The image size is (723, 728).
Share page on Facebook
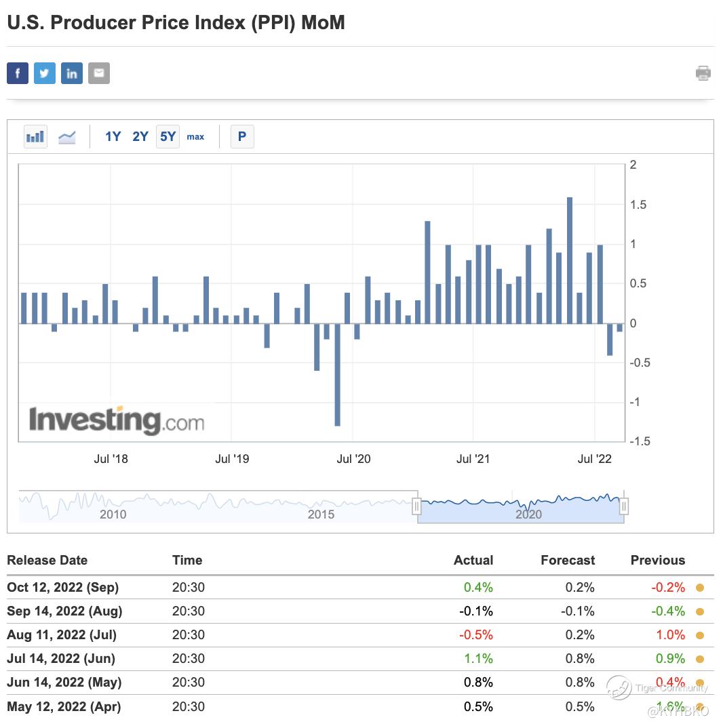[x=18, y=73]
